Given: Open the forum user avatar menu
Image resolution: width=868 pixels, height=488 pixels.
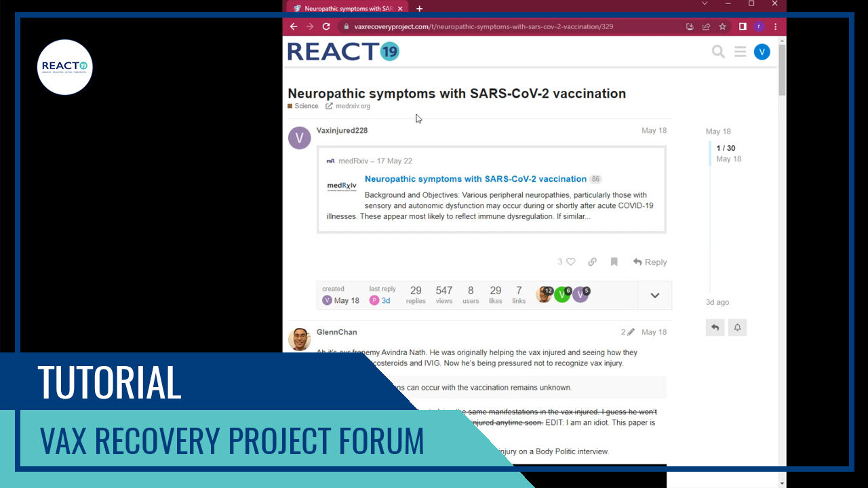Looking at the screenshot, I should [x=762, y=52].
